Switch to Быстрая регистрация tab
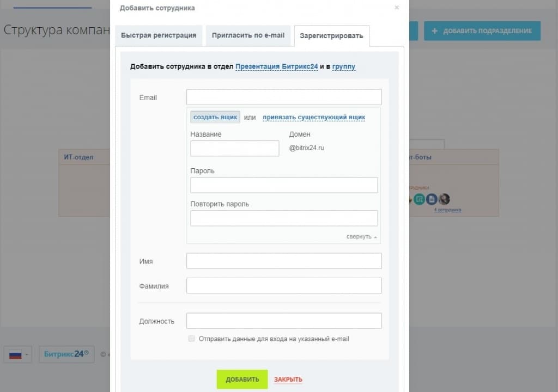 tap(159, 35)
